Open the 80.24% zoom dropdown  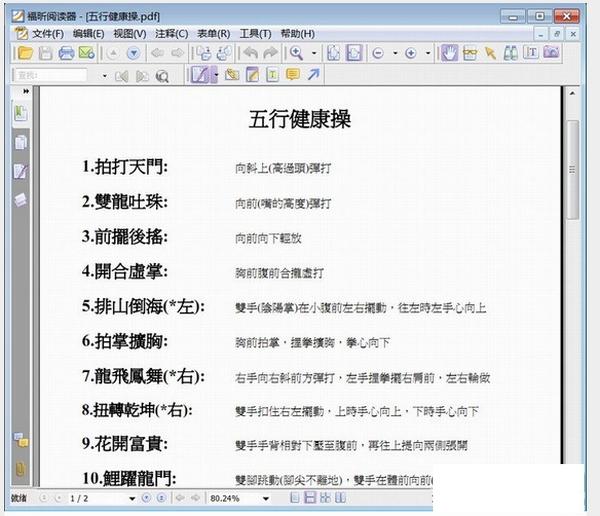[x=266, y=498]
